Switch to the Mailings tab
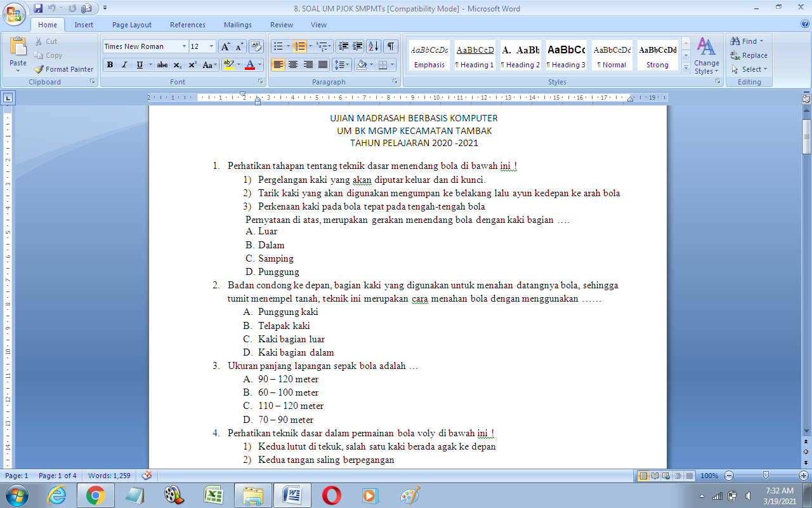812x508 pixels. (x=238, y=25)
